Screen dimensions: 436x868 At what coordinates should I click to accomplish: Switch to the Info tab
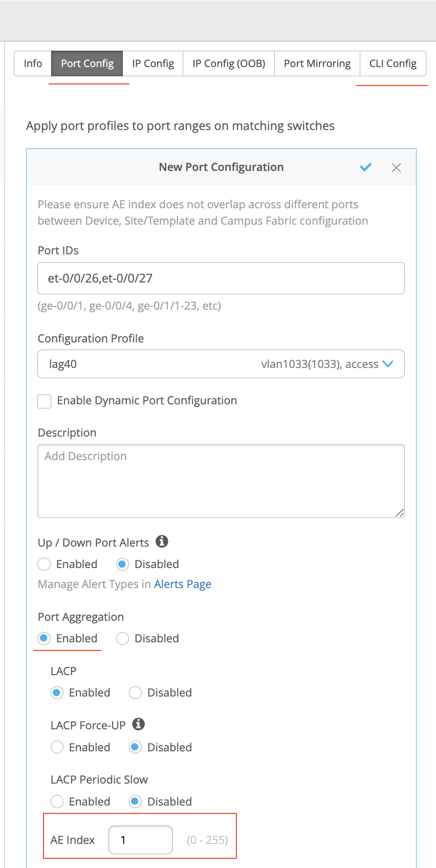(33, 63)
